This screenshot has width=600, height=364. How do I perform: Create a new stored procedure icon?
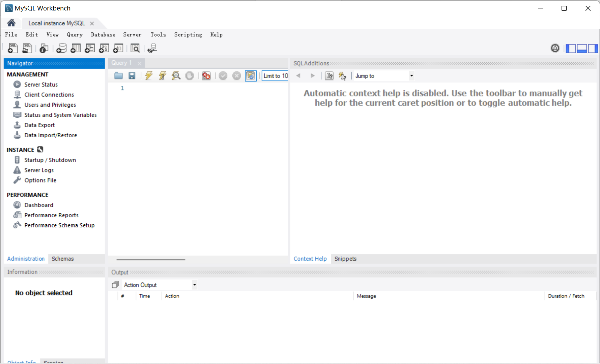point(104,48)
